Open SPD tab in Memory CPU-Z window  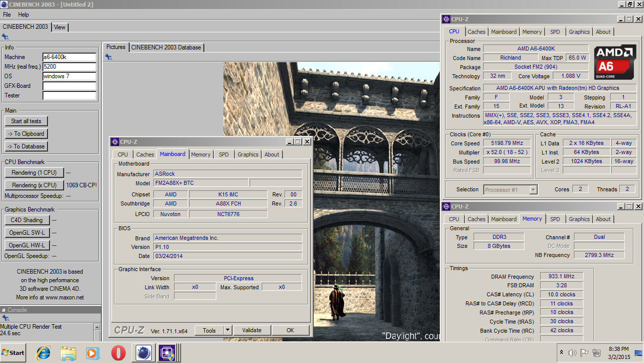click(555, 219)
